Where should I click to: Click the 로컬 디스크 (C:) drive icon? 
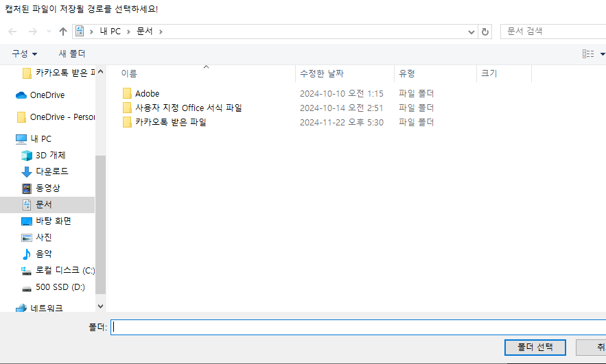26,271
